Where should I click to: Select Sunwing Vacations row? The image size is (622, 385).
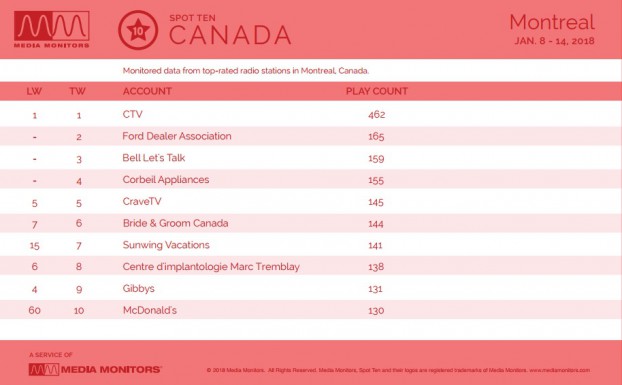tap(311, 245)
